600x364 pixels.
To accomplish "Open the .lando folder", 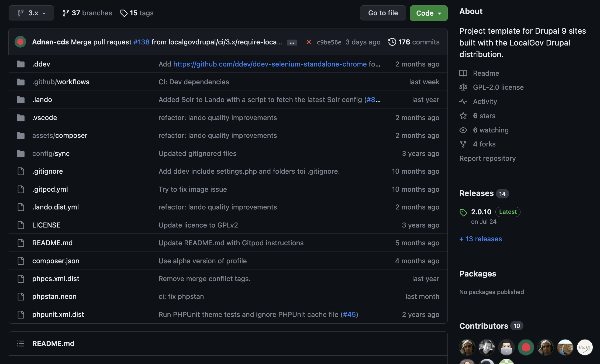I will (42, 100).
